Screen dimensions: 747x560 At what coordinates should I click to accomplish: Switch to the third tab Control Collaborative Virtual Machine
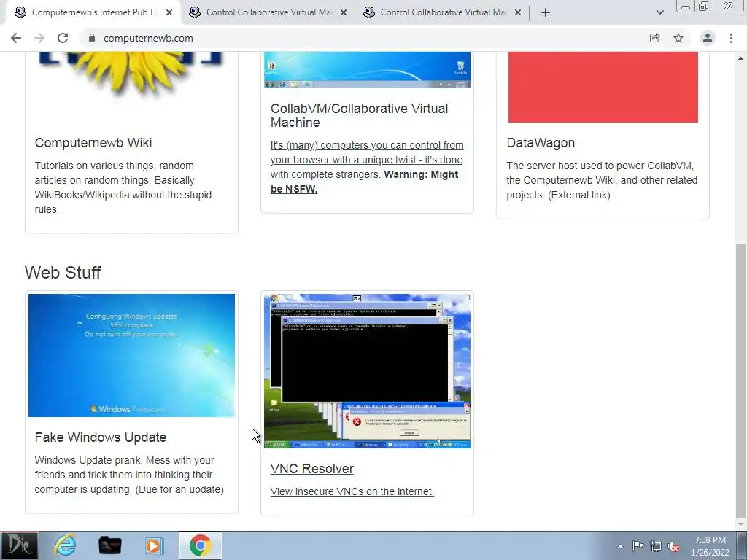[441, 12]
